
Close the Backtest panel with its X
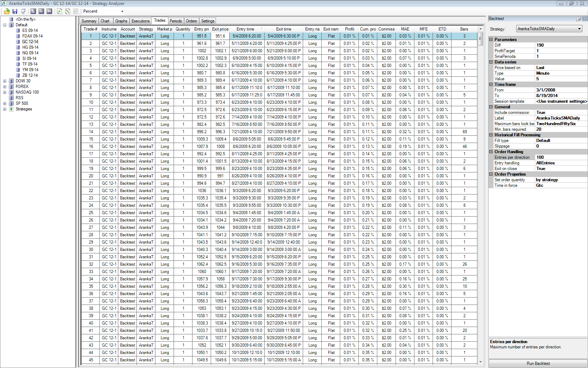(x=584, y=19)
